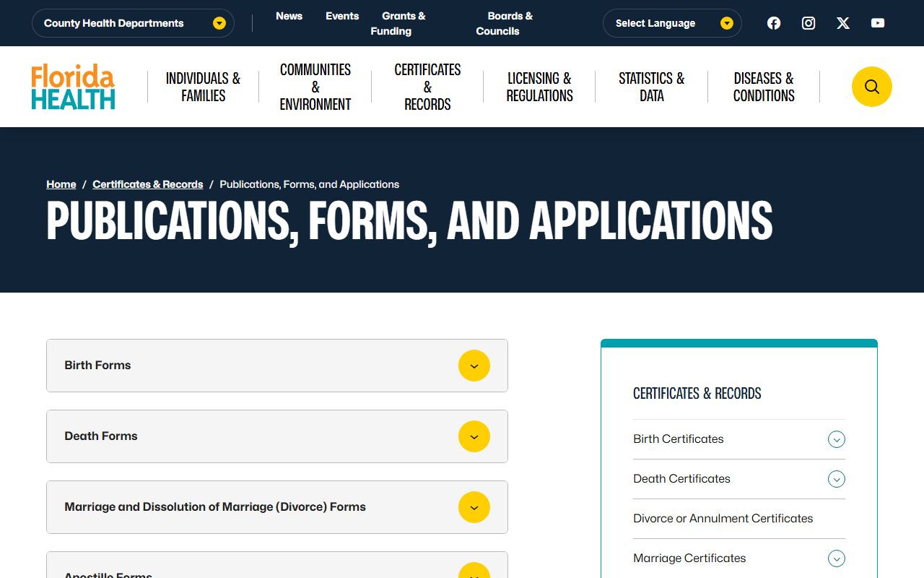Open Select Language dropdown
This screenshot has height=578, width=924.
point(672,23)
